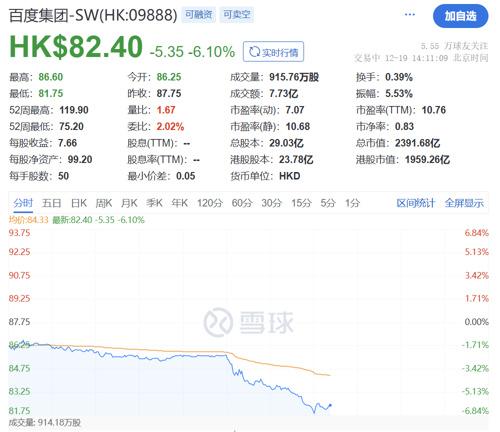Viewport: 500px width, 432px height.
Task: Click the 市盈率(动) value 7.07
Action: pyautogui.click(x=295, y=110)
